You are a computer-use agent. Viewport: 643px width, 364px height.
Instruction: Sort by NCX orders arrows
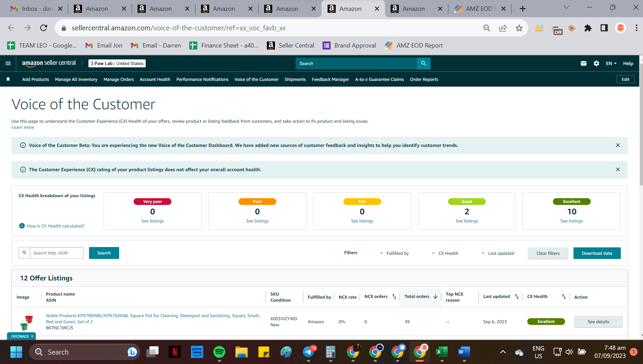pos(394,297)
